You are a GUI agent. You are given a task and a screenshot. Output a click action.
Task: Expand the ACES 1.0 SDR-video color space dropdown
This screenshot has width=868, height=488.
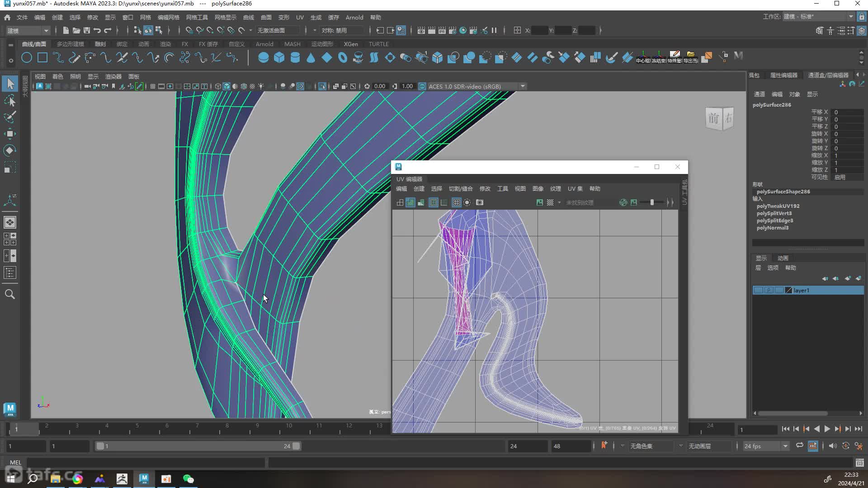click(523, 86)
